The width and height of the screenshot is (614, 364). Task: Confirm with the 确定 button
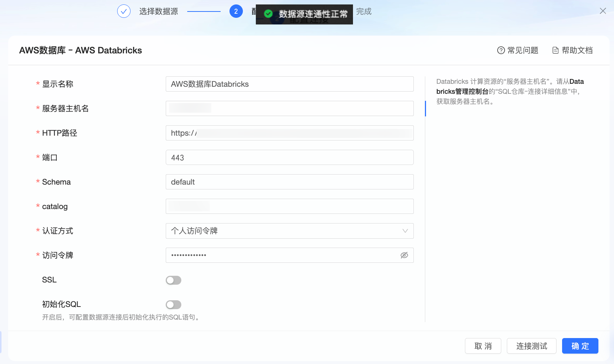pyautogui.click(x=580, y=346)
